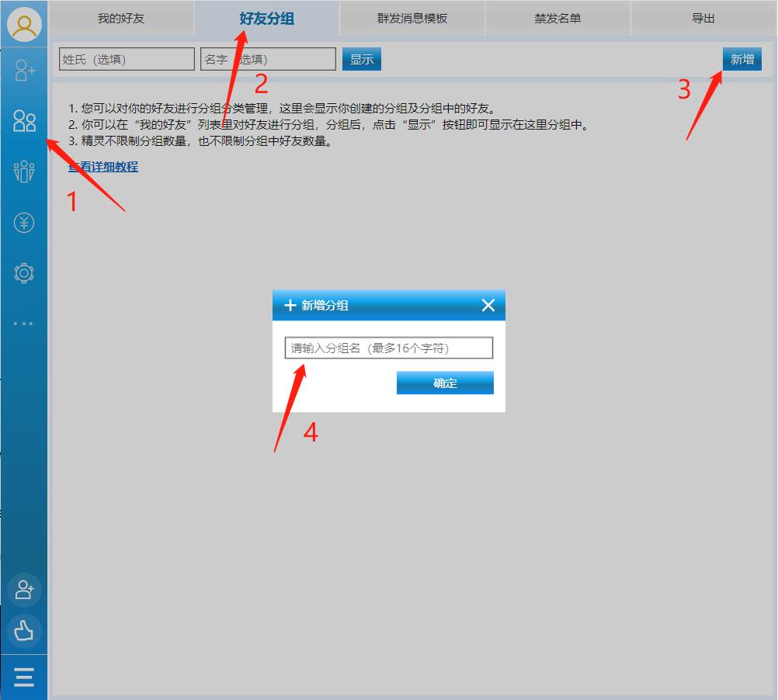
Task: Click the circular add-person icon near the bottom
Action: pyautogui.click(x=24, y=589)
